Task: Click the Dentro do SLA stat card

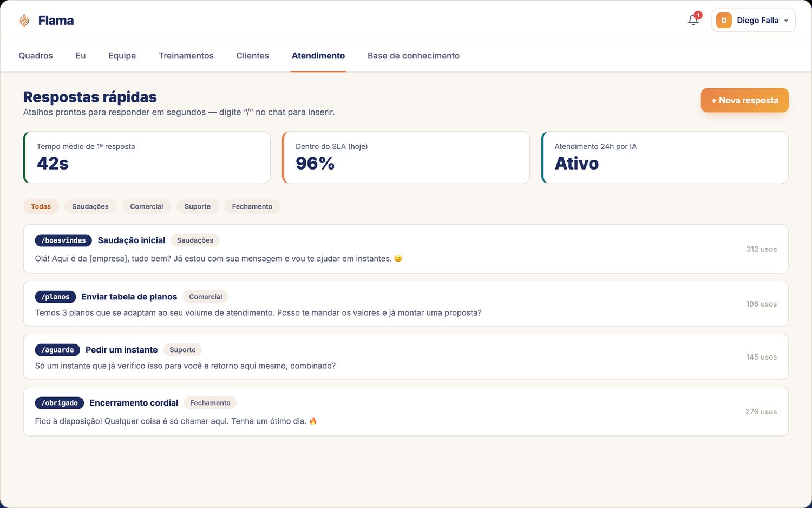Action: (406, 158)
